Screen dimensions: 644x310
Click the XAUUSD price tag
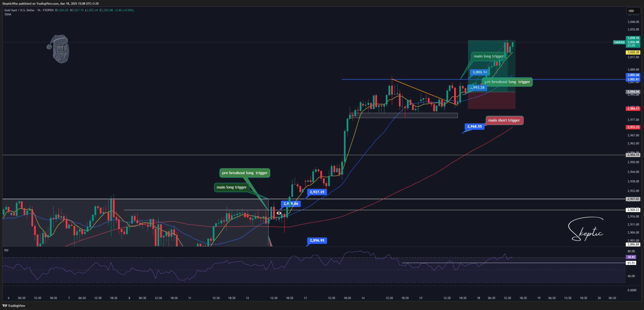point(619,42)
